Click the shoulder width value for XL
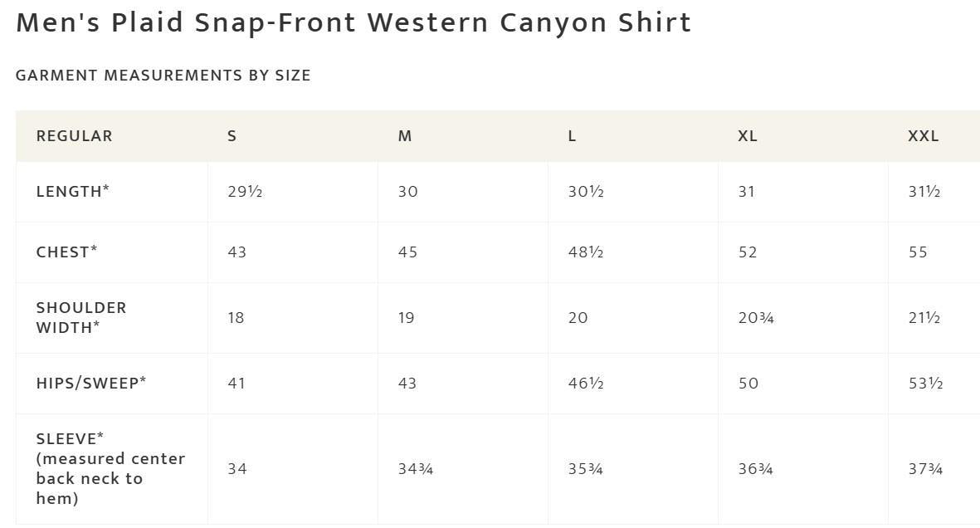Screen dimensions: 980x528 (756, 318)
